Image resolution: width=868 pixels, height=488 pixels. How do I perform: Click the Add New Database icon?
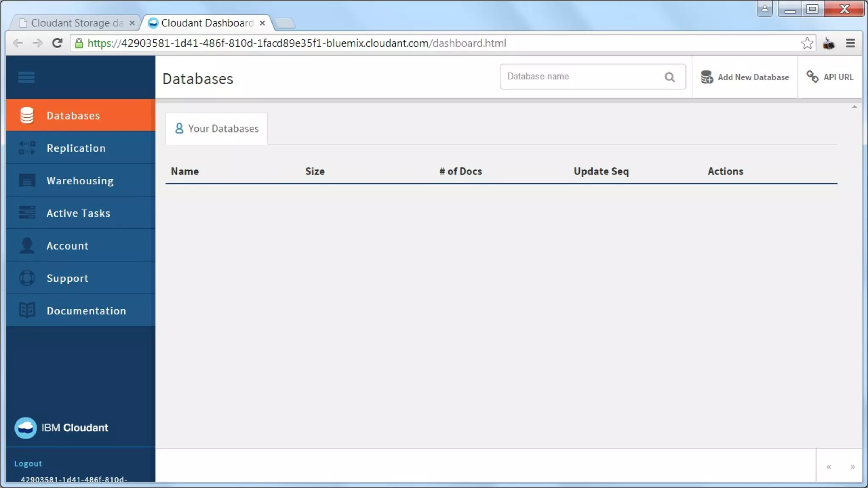pyautogui.click(x=707, y=77)
